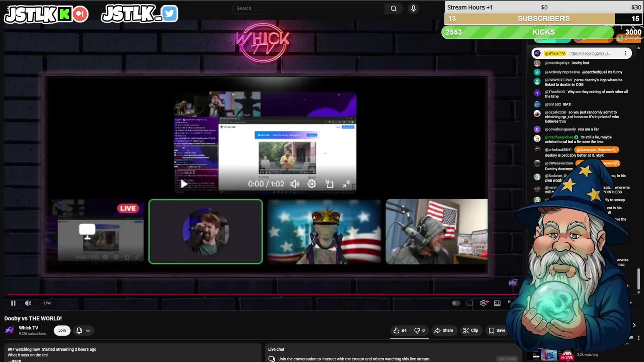
Task: Click the JSTLK Twitter bird logo
Action: click(x=139, y=14)
